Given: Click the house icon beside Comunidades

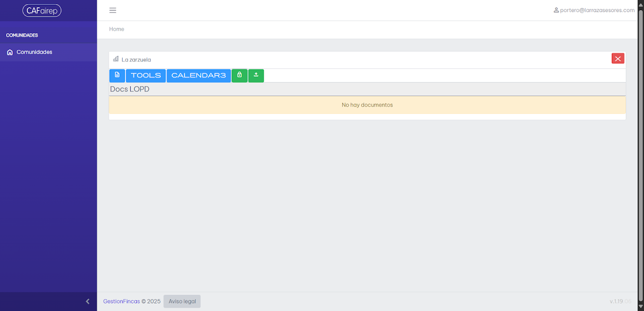Looking at the screenshot, I should (x=10, y=52).
